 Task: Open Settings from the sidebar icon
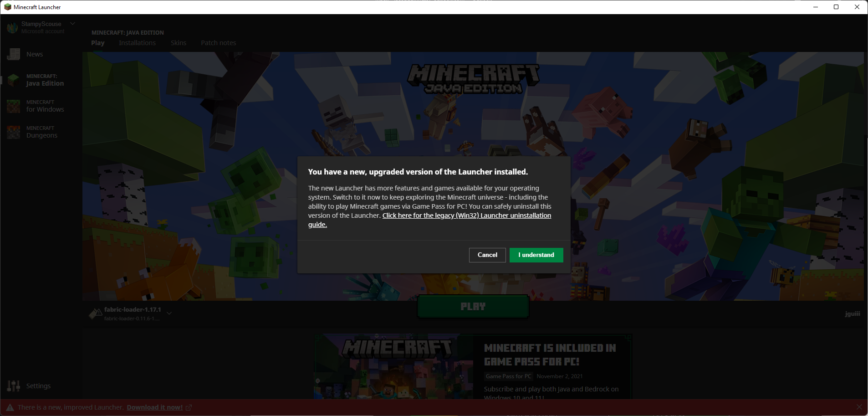[x=14, y=386]
